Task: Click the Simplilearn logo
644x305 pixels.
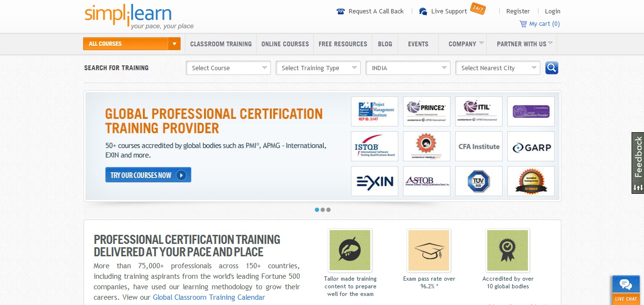Action: pos(139,17)
